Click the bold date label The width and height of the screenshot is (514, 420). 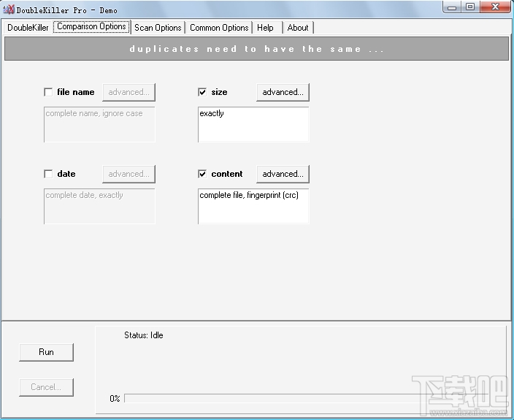coord(66,174)
